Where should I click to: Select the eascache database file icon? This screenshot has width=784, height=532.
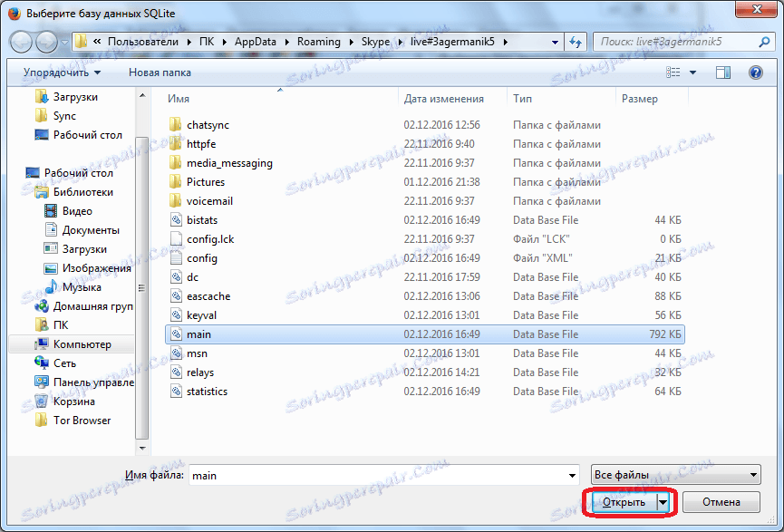pyautogui.click(x=176, y=296)
